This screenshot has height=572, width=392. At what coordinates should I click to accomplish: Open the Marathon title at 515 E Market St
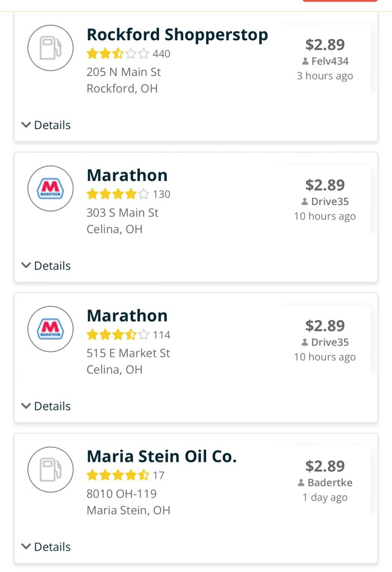click(x=127, y=316)
